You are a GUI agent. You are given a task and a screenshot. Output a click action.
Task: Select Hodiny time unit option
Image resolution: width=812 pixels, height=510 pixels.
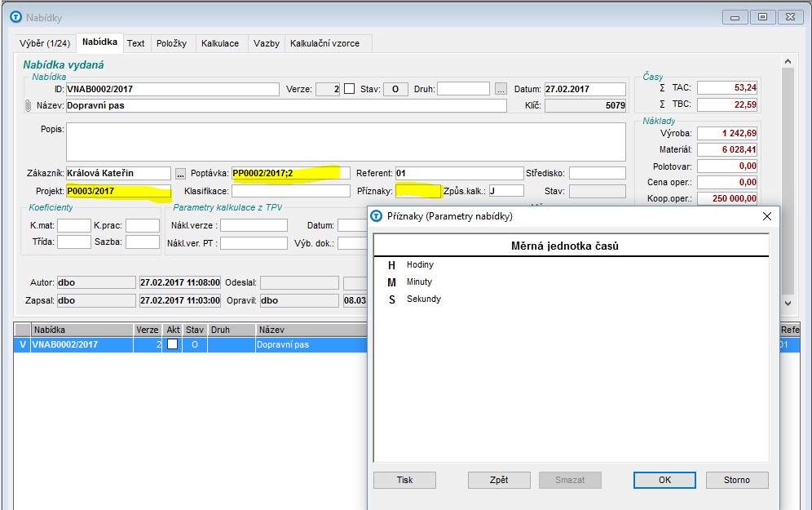[x=420, y=265]
